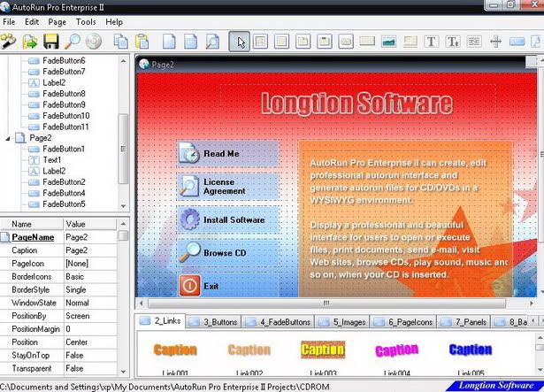Click the second page document icon
544x392 pixels.
coord(190,42)
